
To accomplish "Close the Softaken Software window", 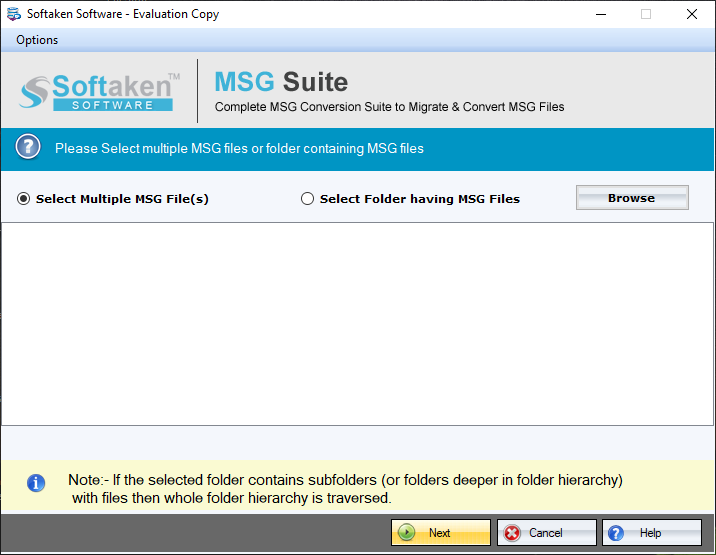I will tap(692, 14).
